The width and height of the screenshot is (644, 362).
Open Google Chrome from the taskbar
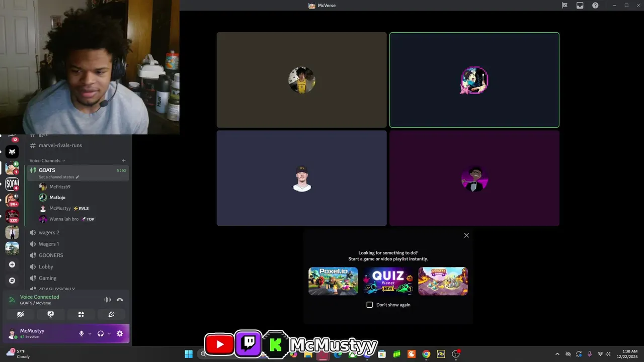(426, 354)
